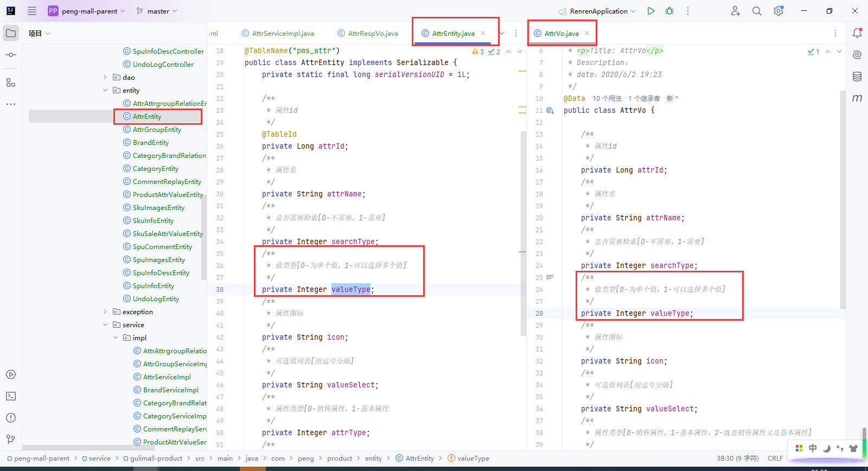
Task: Open Notifications bell icon
Action: pyautogui.click(x=857, y=33)
